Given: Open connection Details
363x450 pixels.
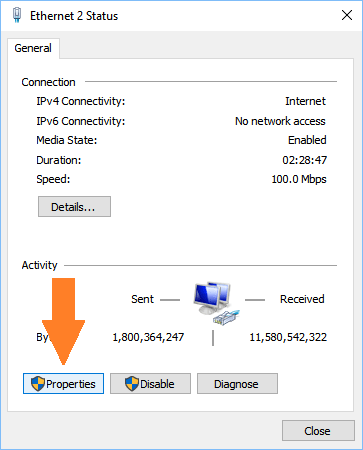Looking at the screenshot, I should click(x=74, y=207).
